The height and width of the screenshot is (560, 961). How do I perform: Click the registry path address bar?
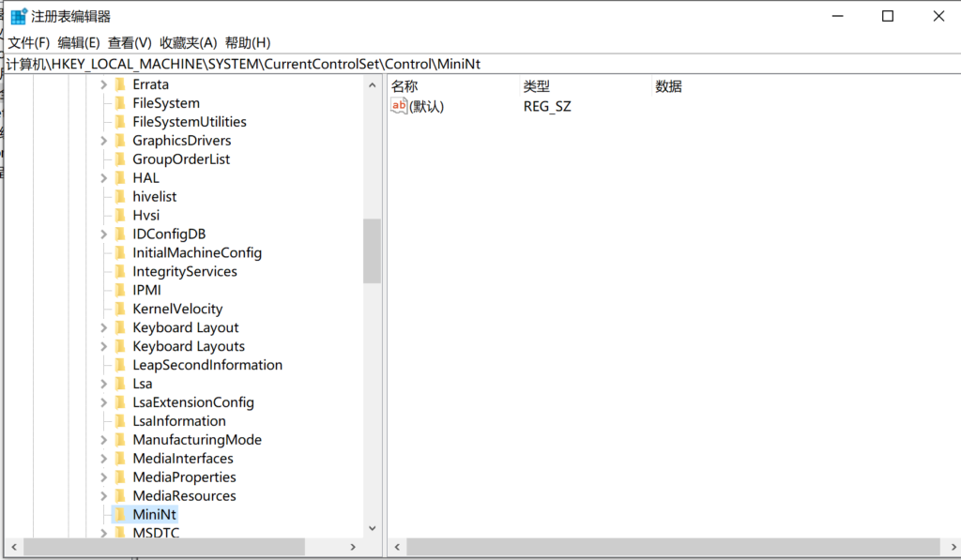[481, 64]
